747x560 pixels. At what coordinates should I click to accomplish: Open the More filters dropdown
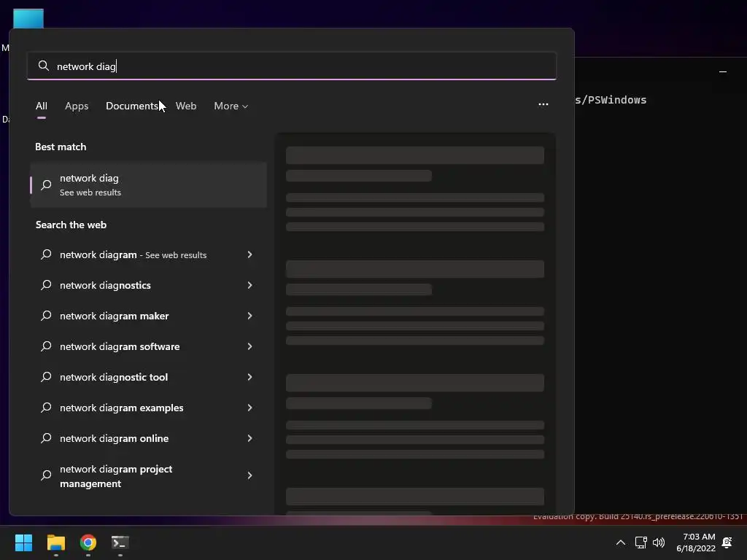[231, 106]
